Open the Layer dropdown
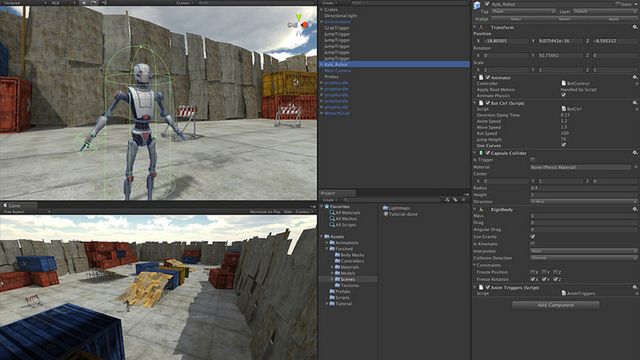The height and width of the screenshot is (360, 640). 604,11
